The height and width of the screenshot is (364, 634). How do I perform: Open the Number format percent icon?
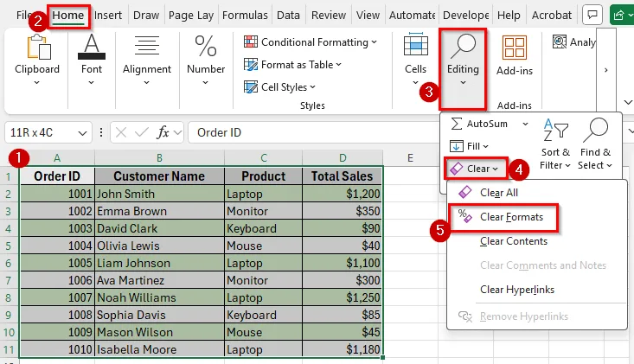coord(206,46)
